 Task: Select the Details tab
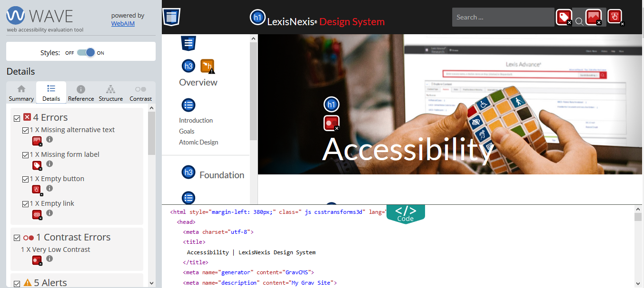point(51,93)
